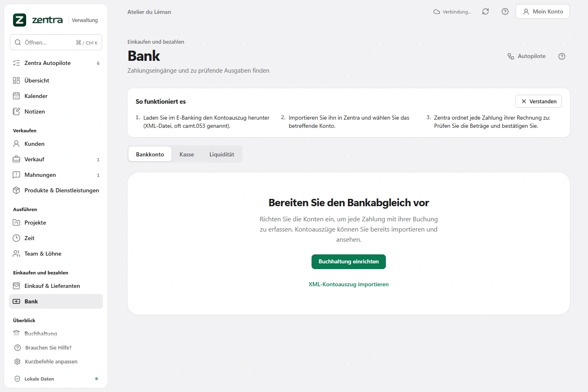Open Kurzbefehle anpassen settings
This screenshot has height=392, width=588.
point(51,362)
